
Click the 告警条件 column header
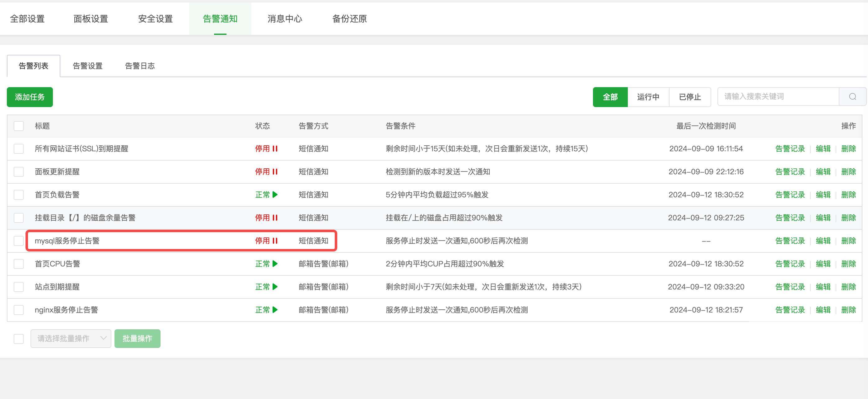tap(400, 126)
